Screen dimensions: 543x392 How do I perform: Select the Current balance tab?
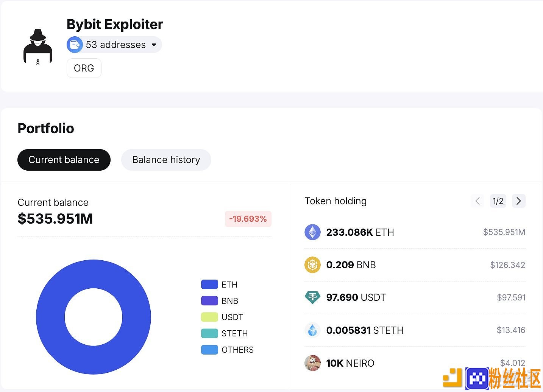click(64, 160)
